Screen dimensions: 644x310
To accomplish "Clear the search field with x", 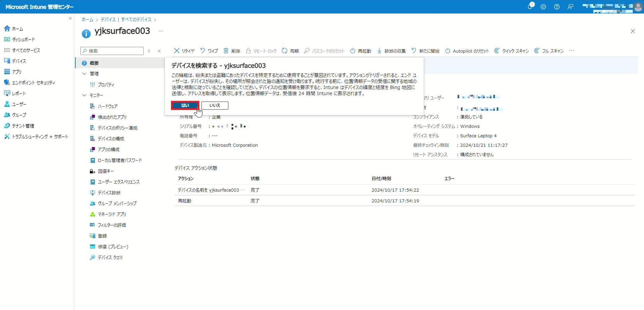I will click(x=149, y=51).
